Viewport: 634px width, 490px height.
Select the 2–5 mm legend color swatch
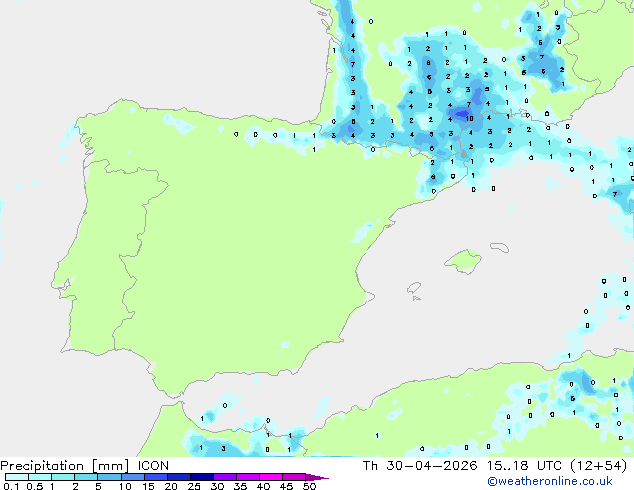pyautogui.click(x=86, y=477)
